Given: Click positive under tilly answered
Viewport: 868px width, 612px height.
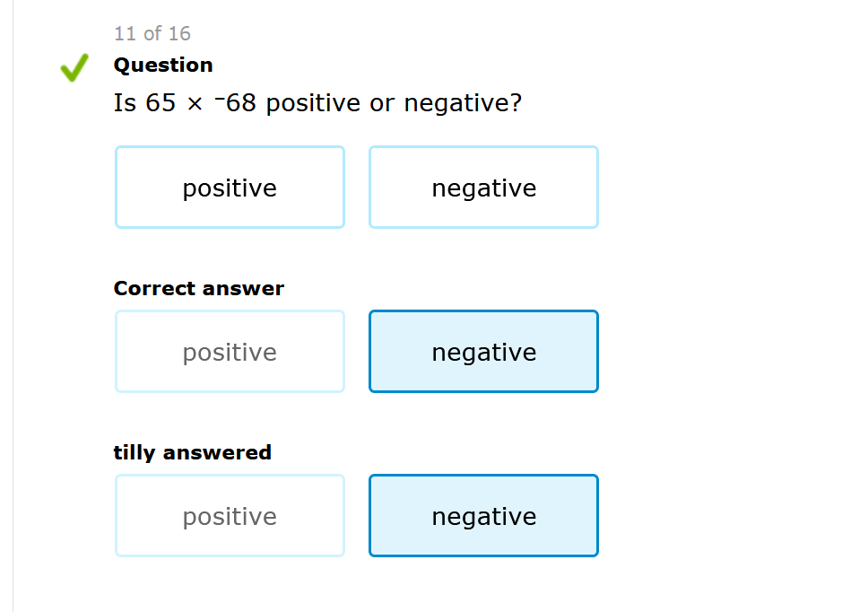Looking at the screenshot, I should click(x=230, y=516).
